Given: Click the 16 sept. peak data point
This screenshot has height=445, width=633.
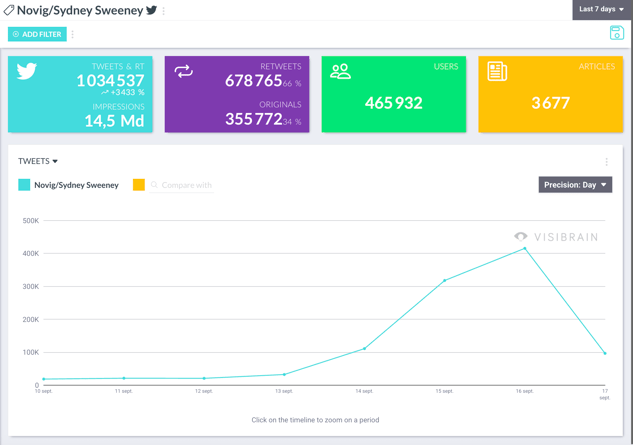Looking at the screenshot, I should pyautogui.click(x=525, y=248).
